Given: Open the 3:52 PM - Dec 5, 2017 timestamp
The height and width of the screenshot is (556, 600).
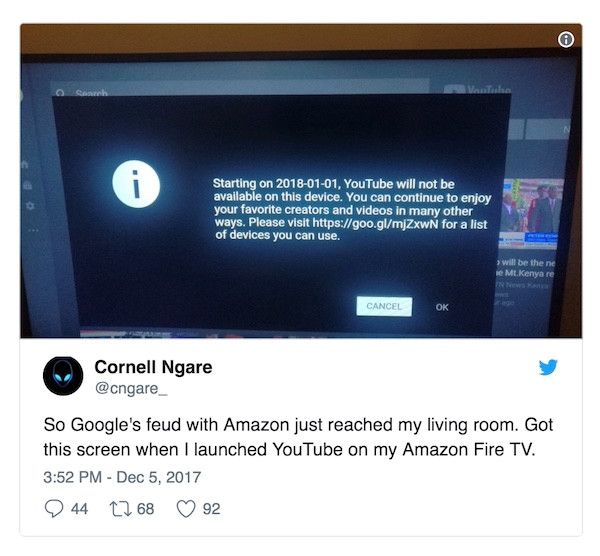Looking at the screenshot, I should pos(122,477).
